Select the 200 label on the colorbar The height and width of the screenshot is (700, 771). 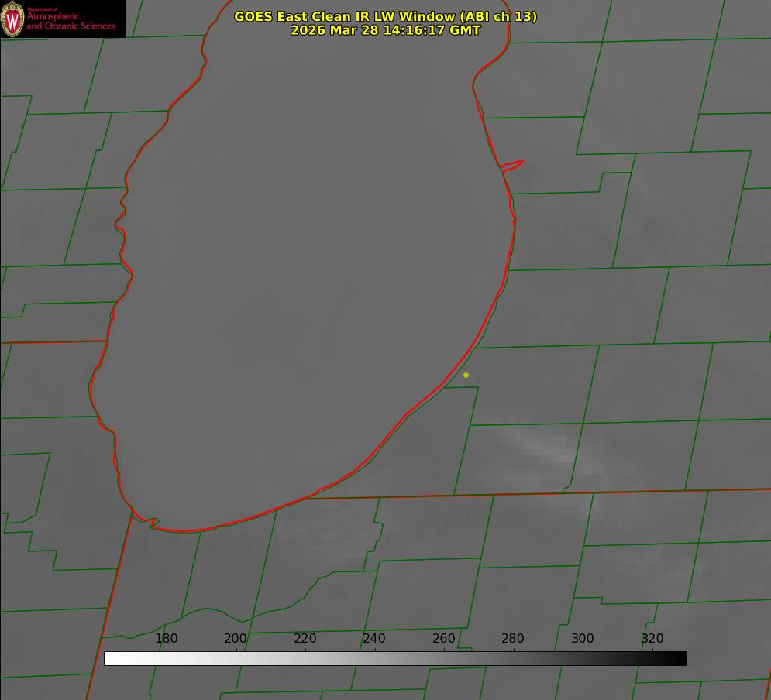[x=236, y=639]
